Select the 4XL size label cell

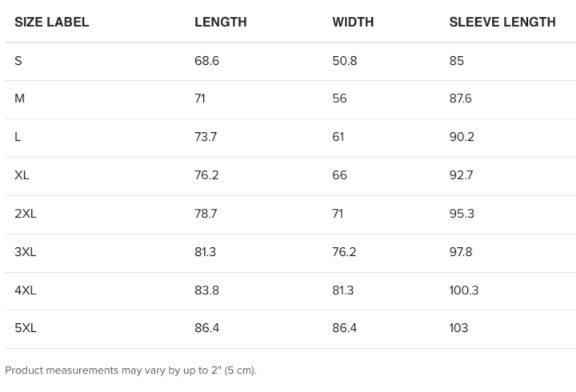tap(25, 290)
